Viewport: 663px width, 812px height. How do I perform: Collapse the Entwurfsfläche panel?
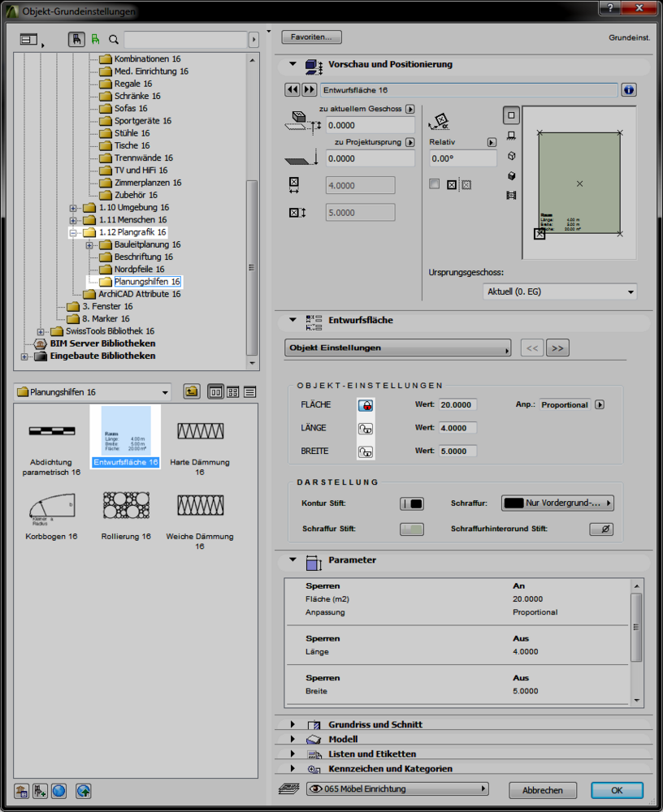(292, 320)
